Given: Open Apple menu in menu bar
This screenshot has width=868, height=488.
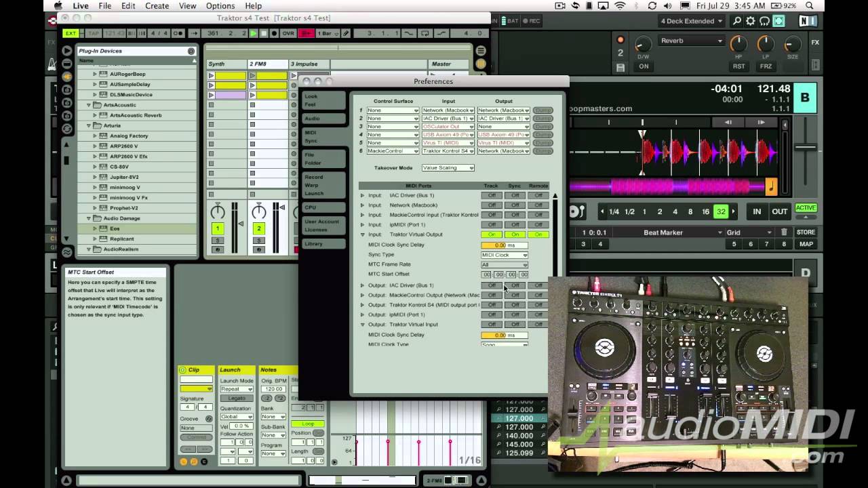Looking at the screenshot, I should click(x=58, y=5).
